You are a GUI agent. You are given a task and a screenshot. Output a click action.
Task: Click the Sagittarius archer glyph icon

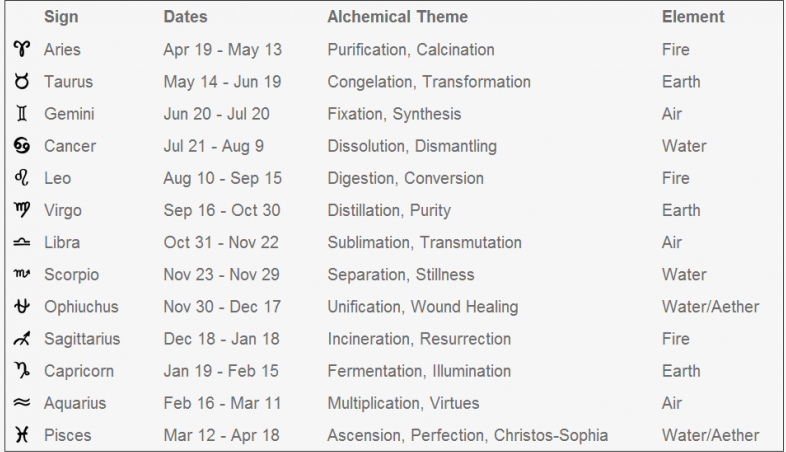click(21, 339)
